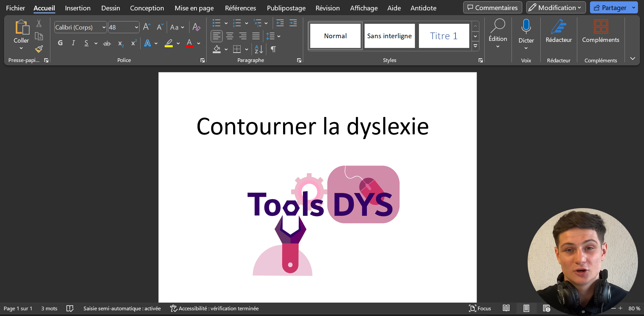Open the Antidote tab
The image size is (644, 316).
point(423,8)
